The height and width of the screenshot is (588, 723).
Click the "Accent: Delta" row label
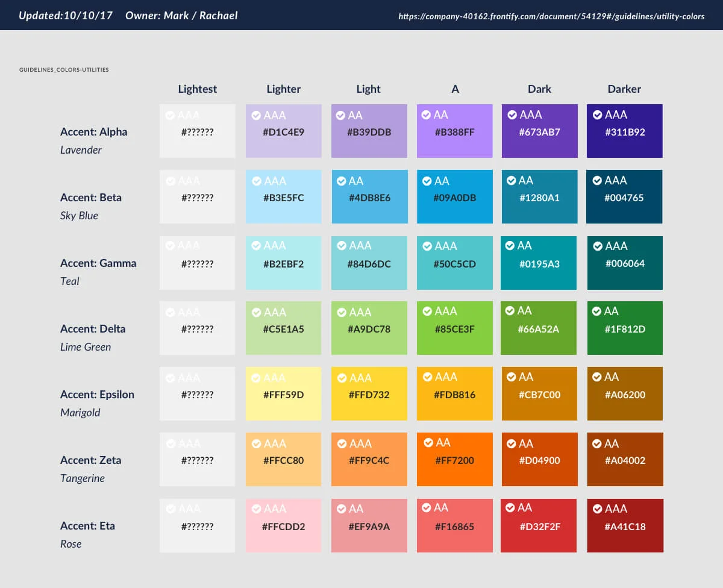pos(93,329)
